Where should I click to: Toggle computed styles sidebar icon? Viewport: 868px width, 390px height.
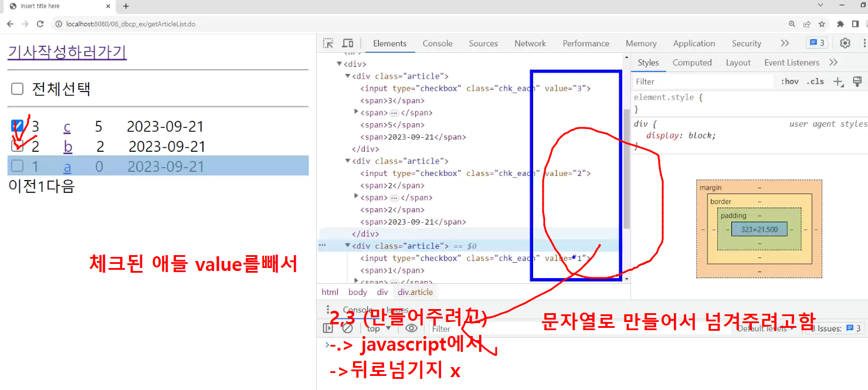click(857, 82)
